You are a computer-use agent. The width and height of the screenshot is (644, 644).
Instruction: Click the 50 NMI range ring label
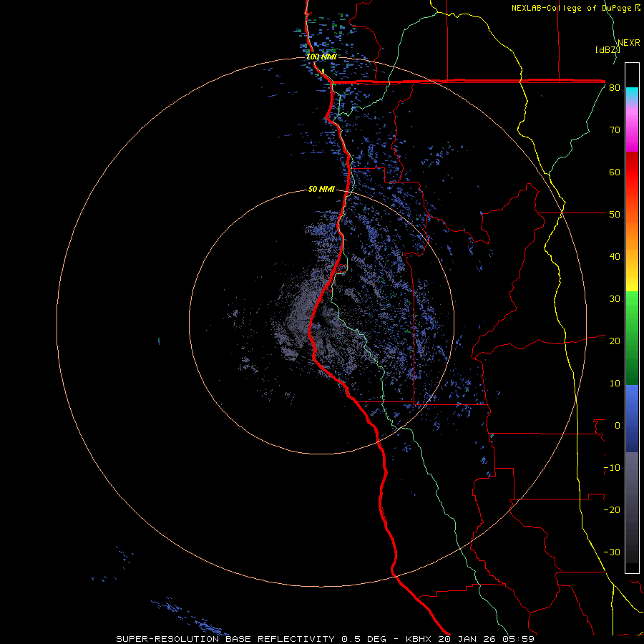(x=321, y=190)
